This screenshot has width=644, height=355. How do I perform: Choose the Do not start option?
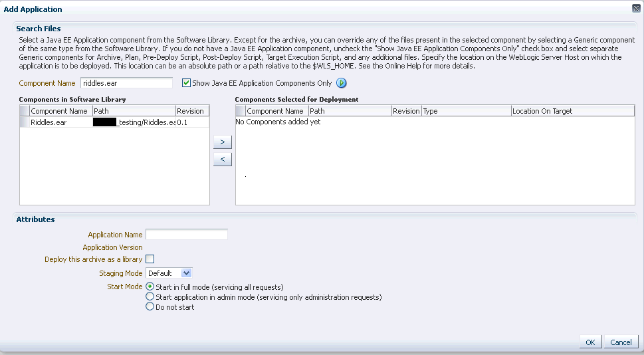click(x=150, y=306)
